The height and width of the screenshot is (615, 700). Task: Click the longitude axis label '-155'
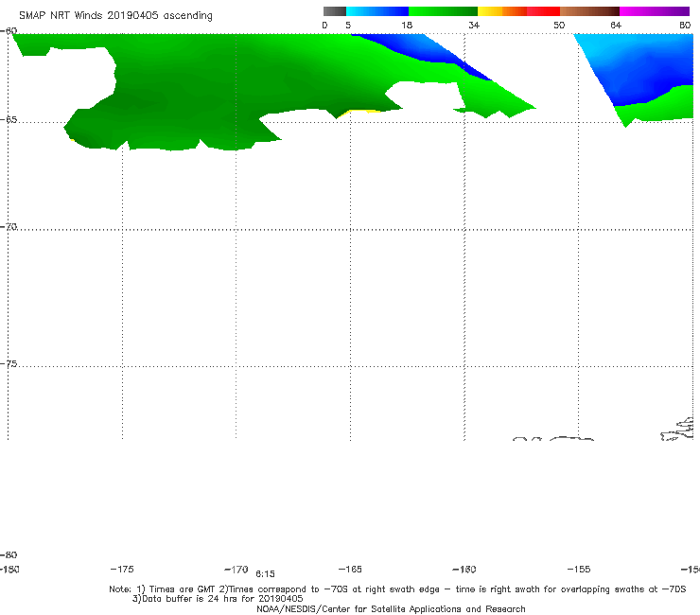[579, 569]
